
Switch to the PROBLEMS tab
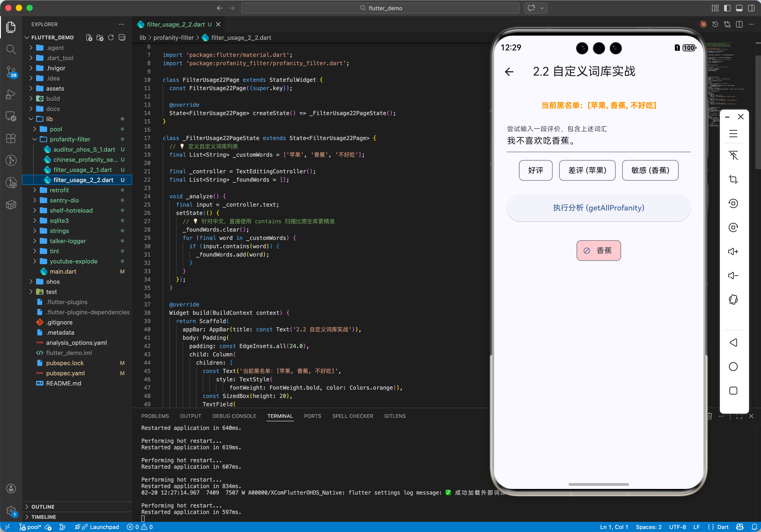coord(155,416)
